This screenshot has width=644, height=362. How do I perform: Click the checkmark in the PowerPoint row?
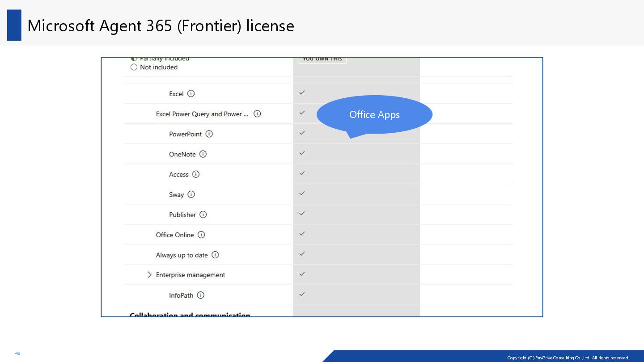pos(302,133)
